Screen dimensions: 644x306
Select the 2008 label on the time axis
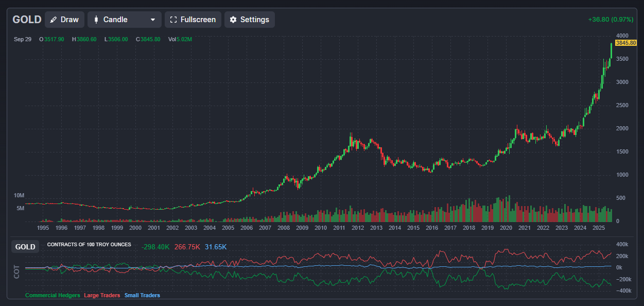coord(284,228)
